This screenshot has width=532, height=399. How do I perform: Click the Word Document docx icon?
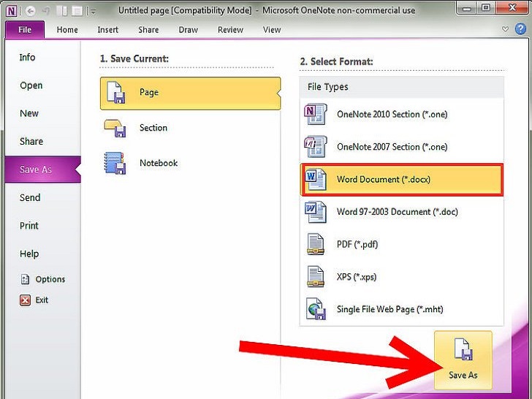[x=316, y=180]
